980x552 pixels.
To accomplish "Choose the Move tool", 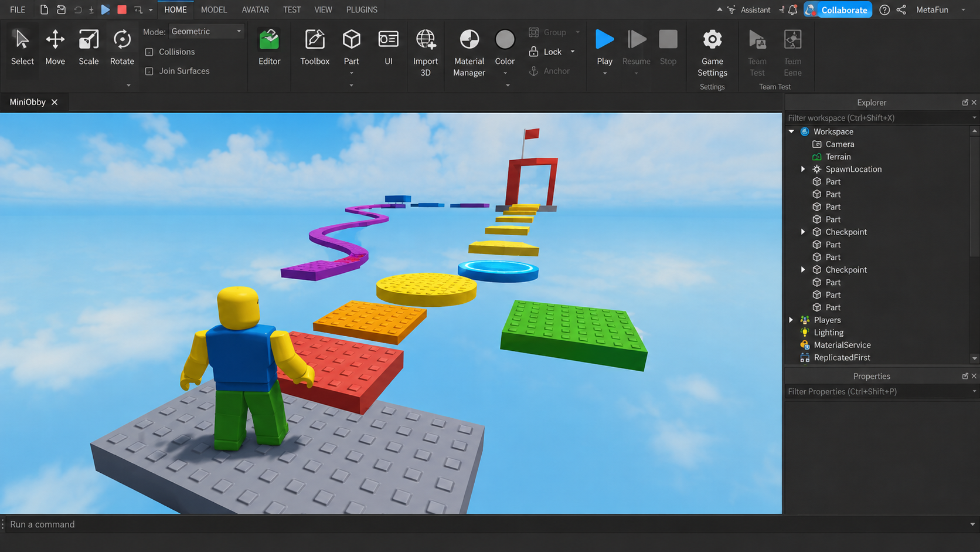I will pyautogui.click(x=55, y=48).
